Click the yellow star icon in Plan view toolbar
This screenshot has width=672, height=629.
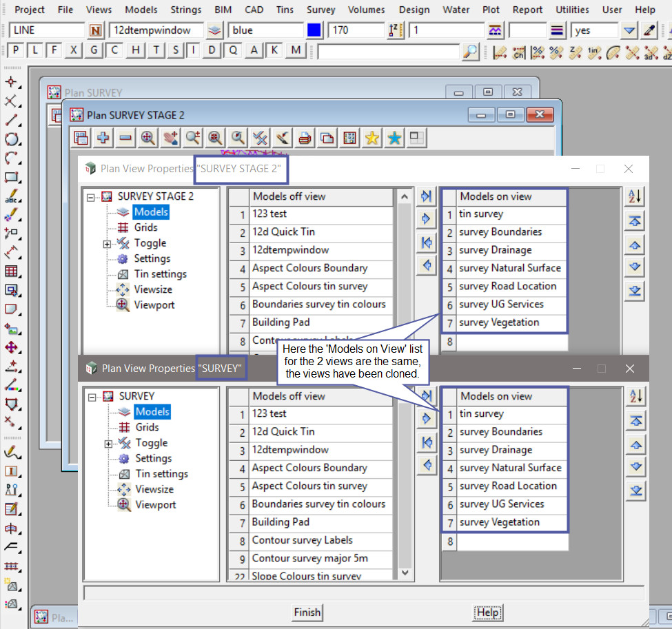tap(372, 138)
